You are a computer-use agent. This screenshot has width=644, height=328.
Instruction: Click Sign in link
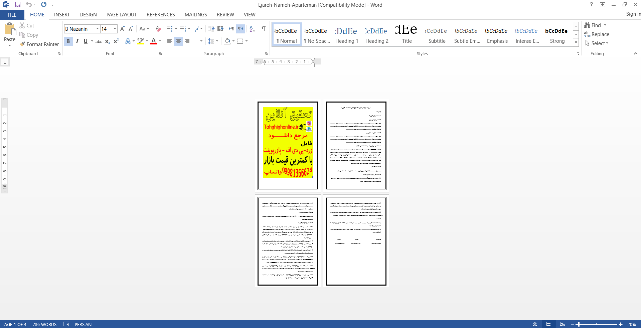[x=633, y=14]
